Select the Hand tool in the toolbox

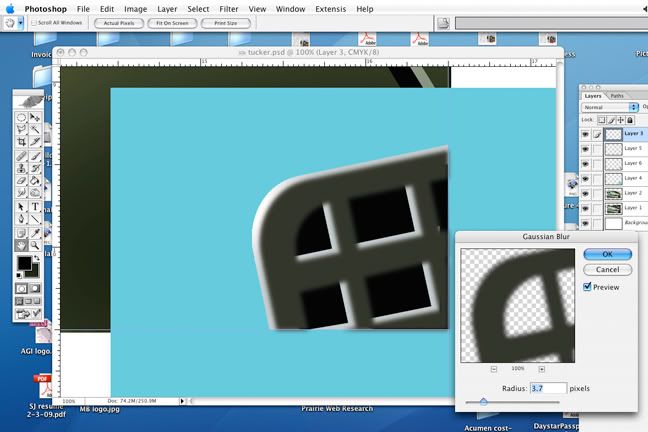pyautogui.click(x=21, y=246)
